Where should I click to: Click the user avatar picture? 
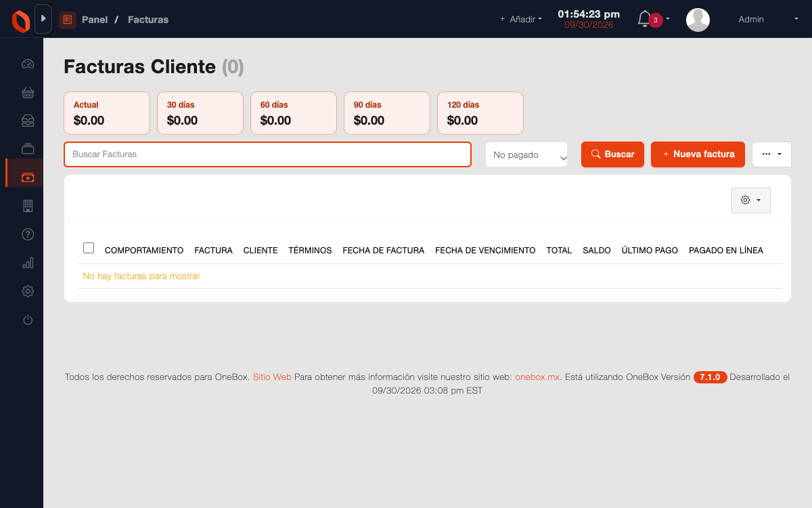698,20
